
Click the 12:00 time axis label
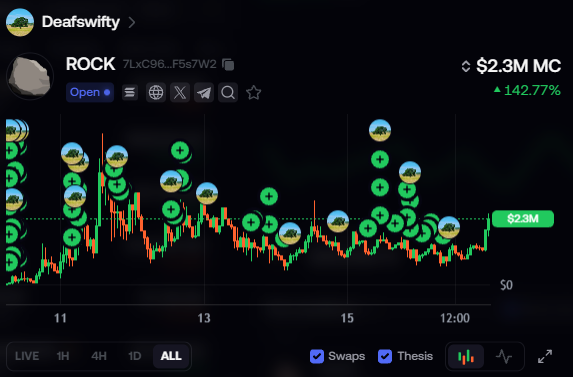(455, 318)
